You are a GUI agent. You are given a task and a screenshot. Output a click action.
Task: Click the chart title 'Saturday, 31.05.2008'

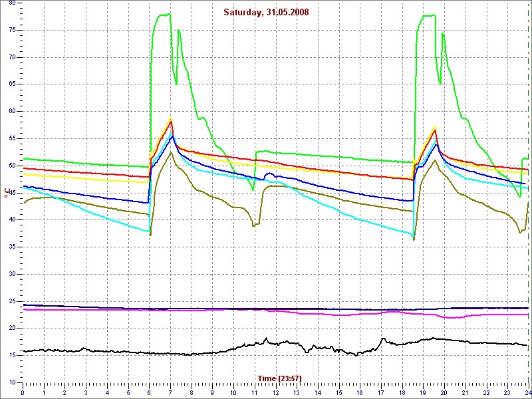pos(266,12)
